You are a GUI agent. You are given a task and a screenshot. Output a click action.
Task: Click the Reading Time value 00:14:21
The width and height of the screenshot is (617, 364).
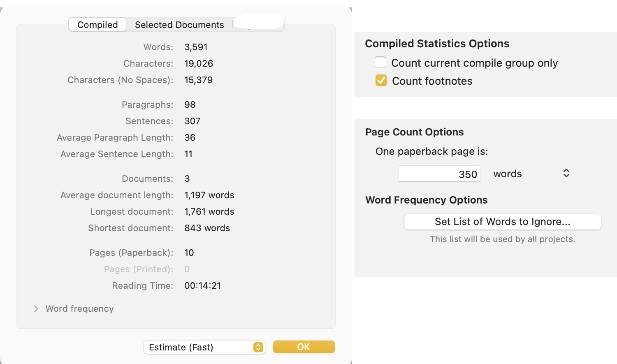point(202,286)
